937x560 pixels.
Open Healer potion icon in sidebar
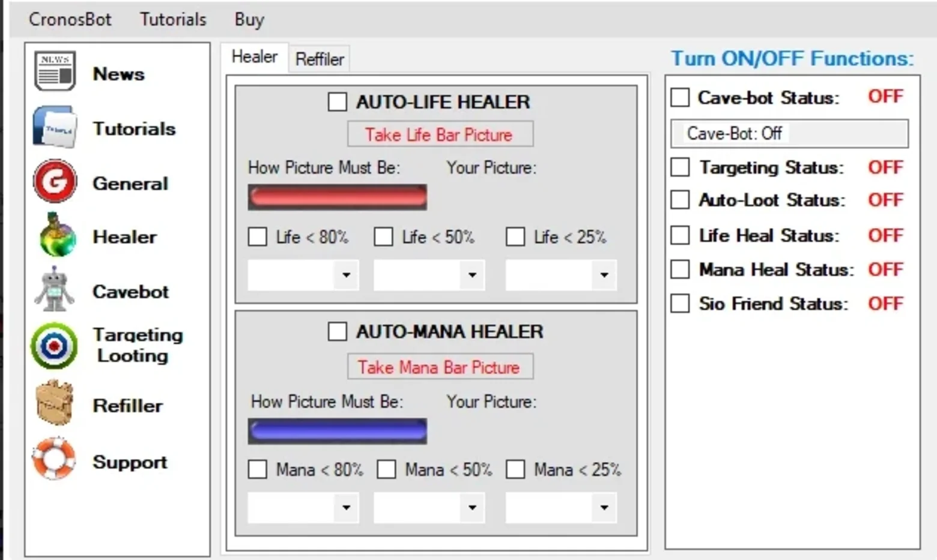[57, 235]
